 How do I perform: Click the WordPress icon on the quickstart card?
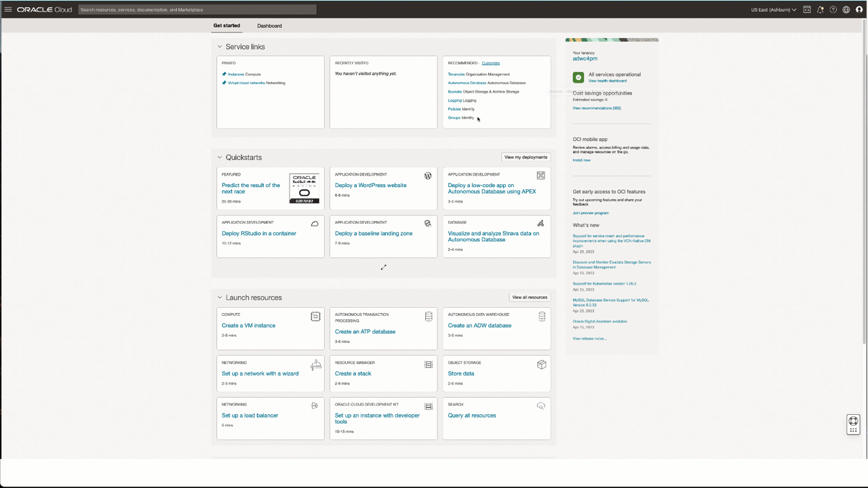(x=428, y=176)
